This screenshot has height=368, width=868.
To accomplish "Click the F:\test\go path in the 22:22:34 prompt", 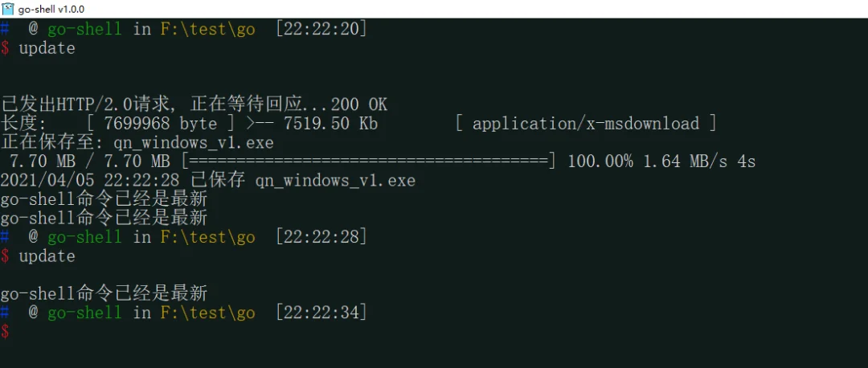I will [208, 313].
